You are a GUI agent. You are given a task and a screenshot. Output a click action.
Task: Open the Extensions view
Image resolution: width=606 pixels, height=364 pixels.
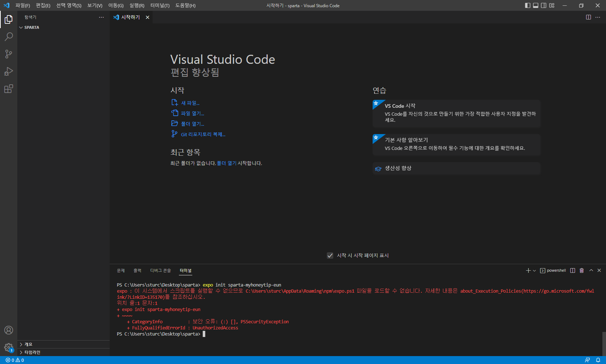(9, 89)
